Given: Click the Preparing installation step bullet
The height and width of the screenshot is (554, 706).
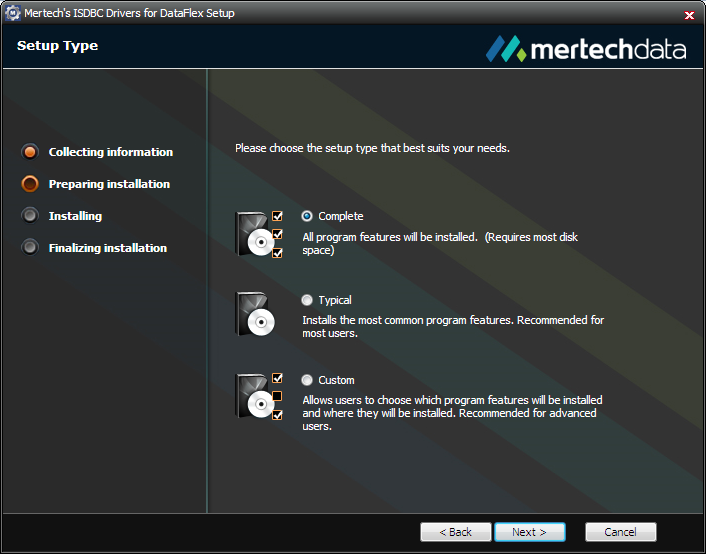Looking at the screenshot, I should tap(30, 184).
